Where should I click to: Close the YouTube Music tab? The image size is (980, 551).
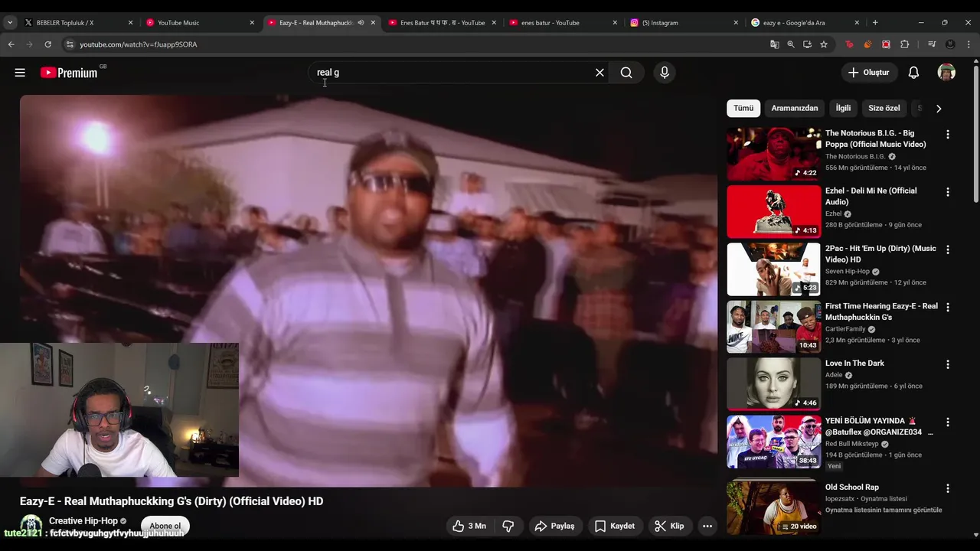(x=252, y=23)
